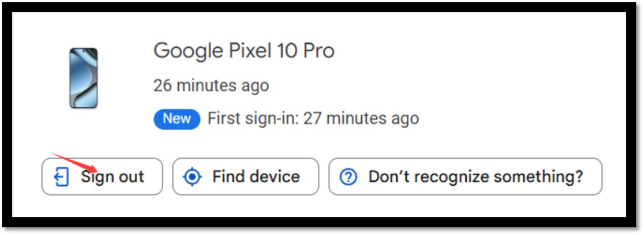Click the blue New badge
644x235 pixels.
(176, 118)
